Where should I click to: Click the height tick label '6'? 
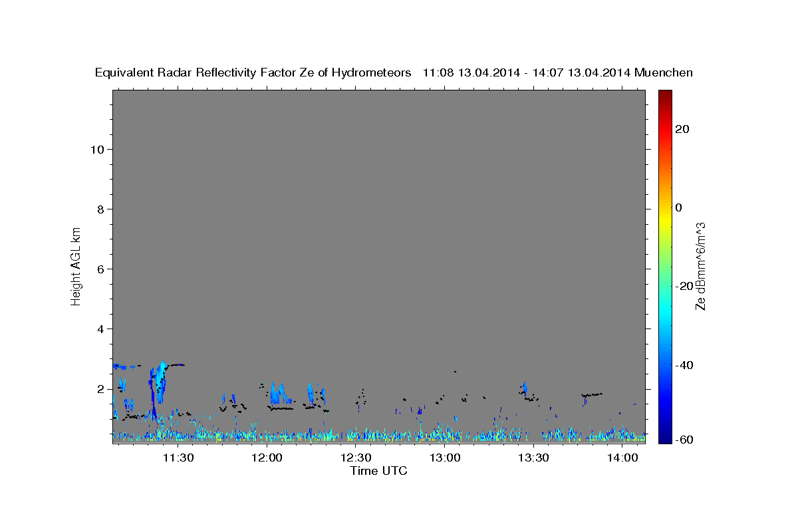click(x=101, y=269)
